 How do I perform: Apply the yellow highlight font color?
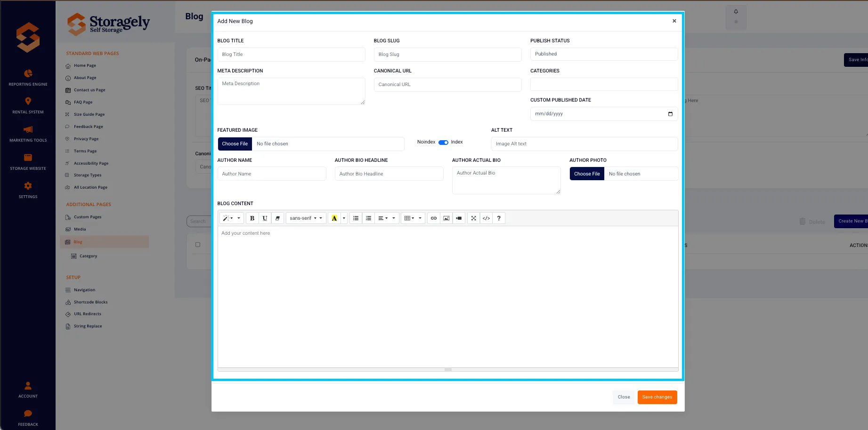tap(334, 218)
